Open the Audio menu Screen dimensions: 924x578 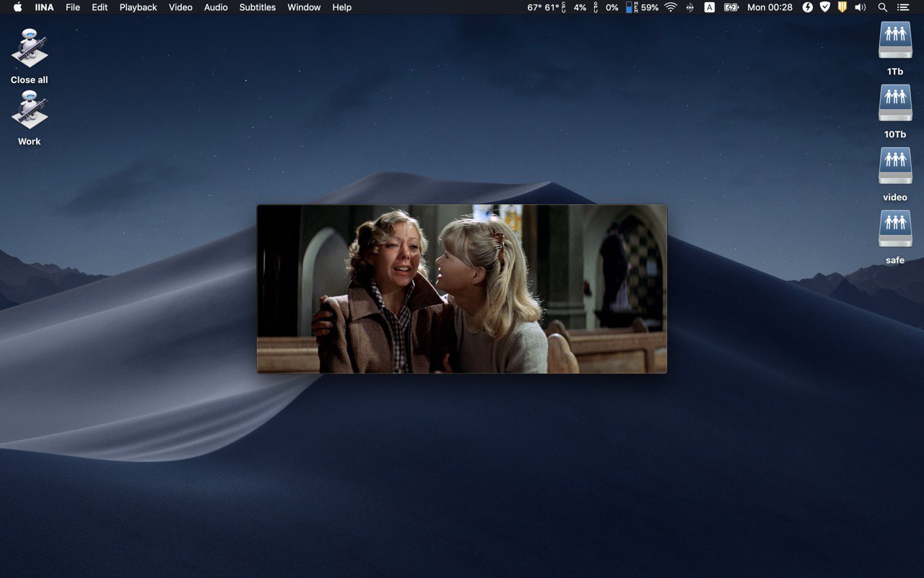click(216, 7)
